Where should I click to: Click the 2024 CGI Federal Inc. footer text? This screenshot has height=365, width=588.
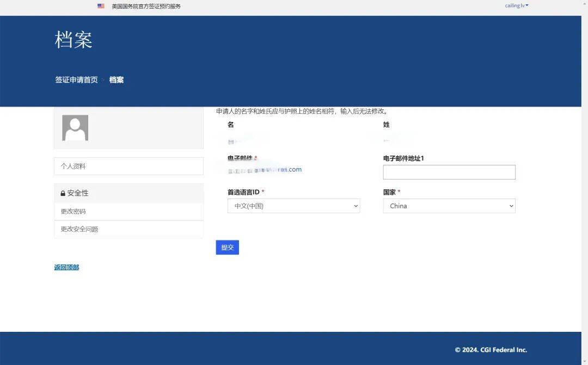(x=491, y=350)
